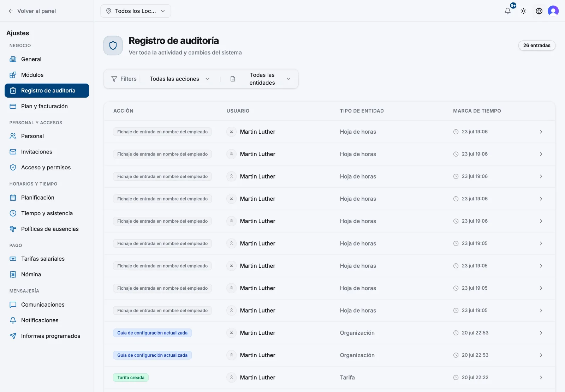The width and height of the screenshot is (565, 392).
Task: Click the Notificaciones bell icon in sidebar
Action: pos(13,320)
